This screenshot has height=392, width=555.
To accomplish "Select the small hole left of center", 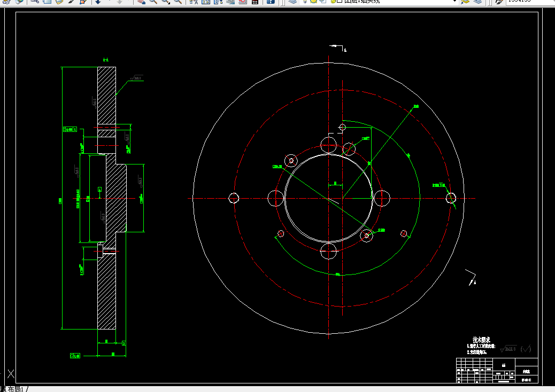I will tap(234, 198).
